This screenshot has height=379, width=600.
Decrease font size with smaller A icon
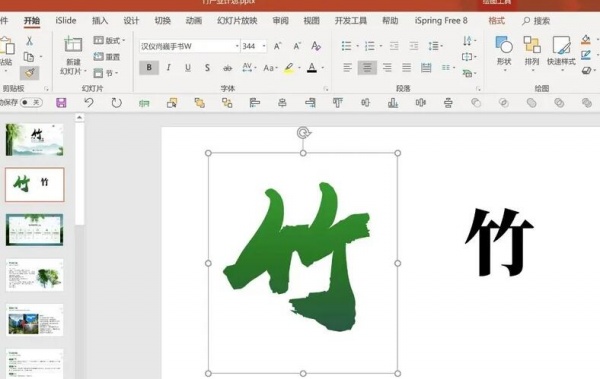[297, 46]
